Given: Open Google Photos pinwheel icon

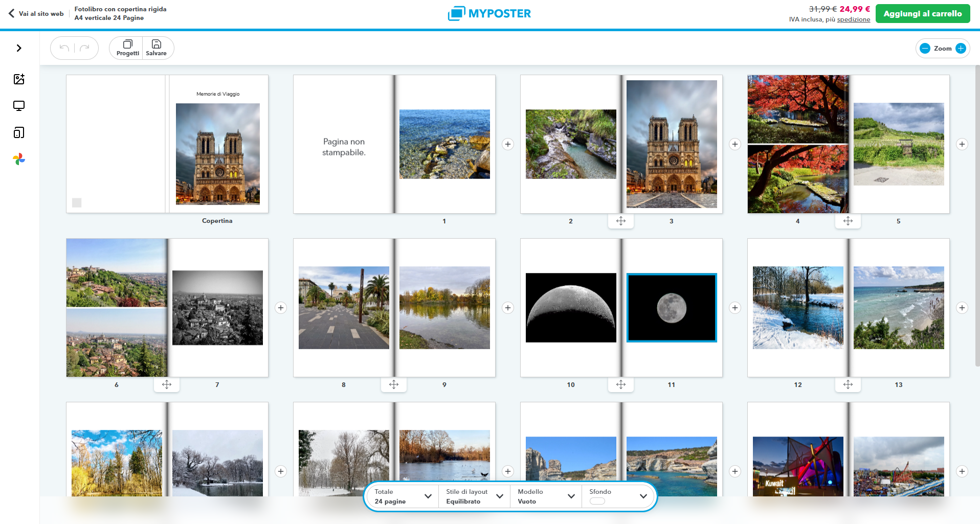Looking at the screenshot, I should 19,160.
